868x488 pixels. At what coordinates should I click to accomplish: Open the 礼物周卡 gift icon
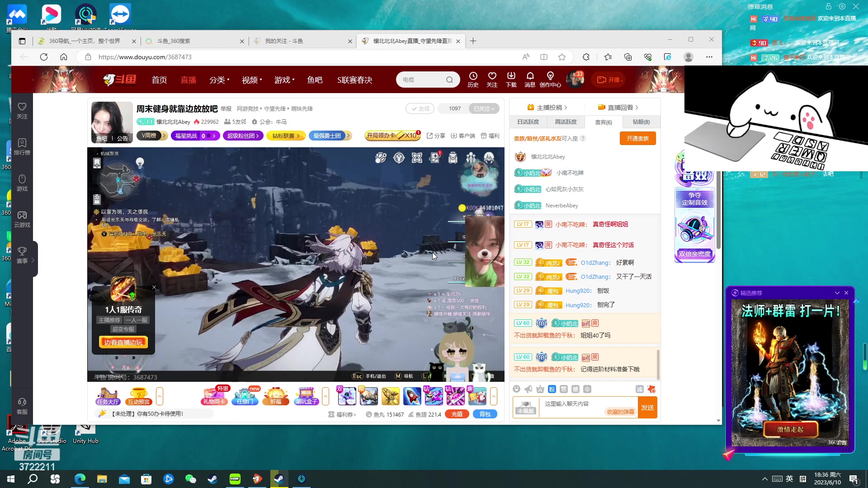click(x=214, y=396)
